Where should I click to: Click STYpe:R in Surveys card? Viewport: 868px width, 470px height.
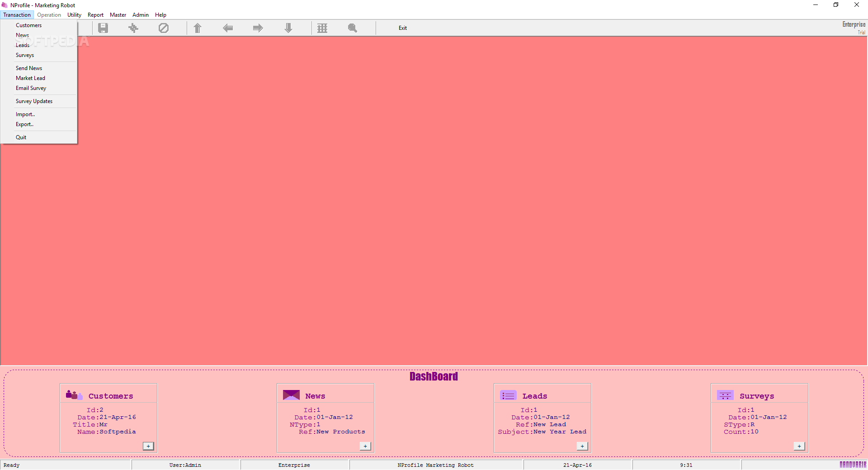click(x=739, y=424)
